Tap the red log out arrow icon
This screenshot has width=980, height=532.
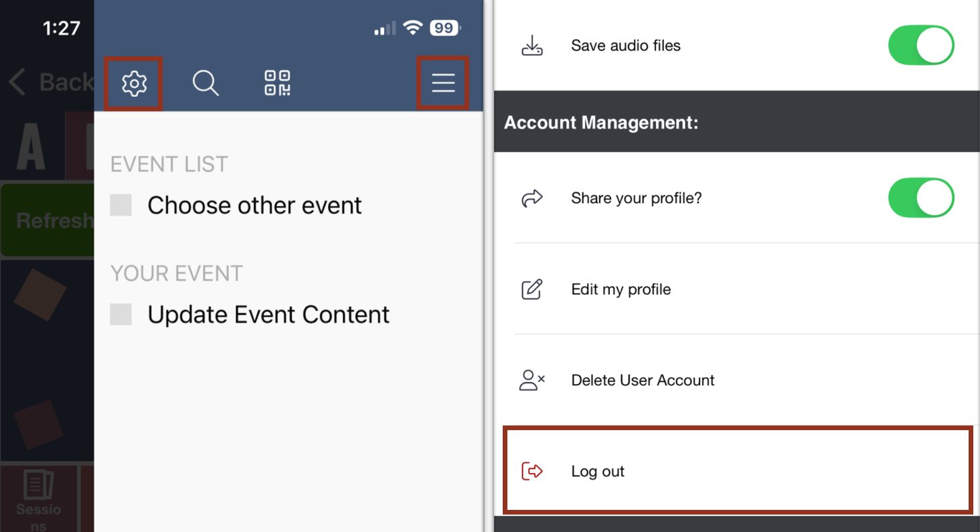coord(532,471)
